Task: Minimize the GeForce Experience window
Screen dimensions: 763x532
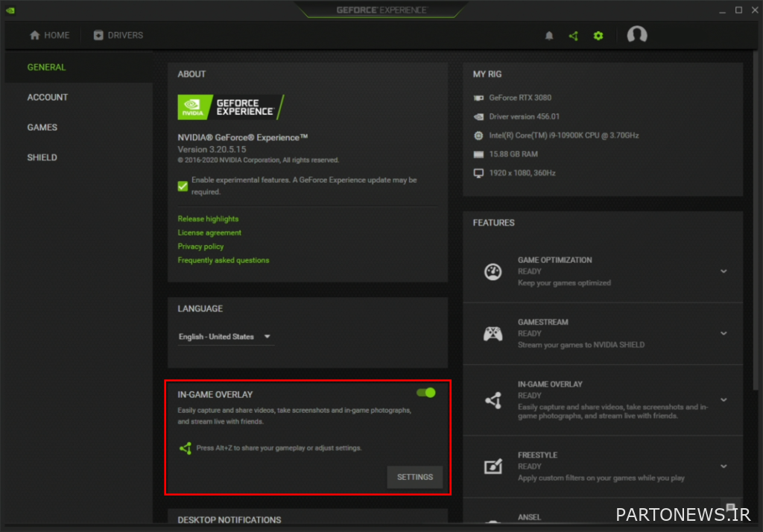Action: [723, 10]
